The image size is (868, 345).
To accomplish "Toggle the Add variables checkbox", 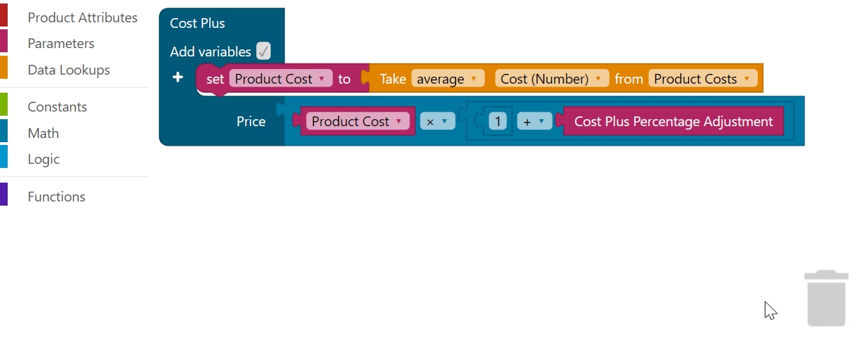I will coord(263,51).
